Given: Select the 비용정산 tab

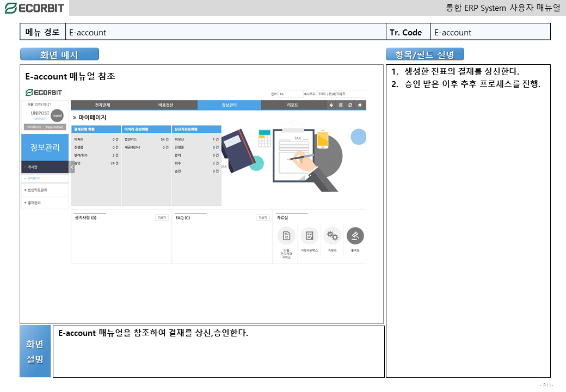Looking at the screenshot, I should [x=165, y=105].
